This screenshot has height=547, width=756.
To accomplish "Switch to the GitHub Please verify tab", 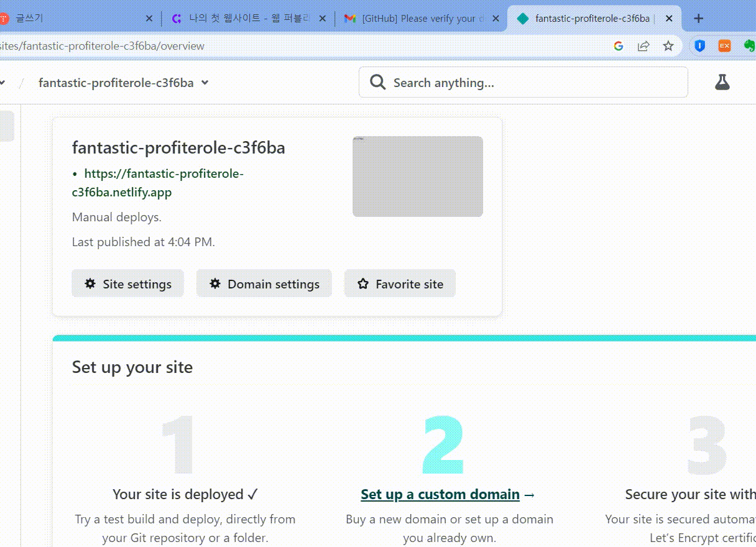I will (421, 19).
